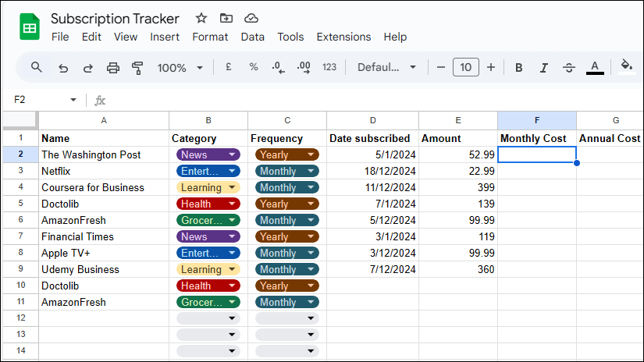644x362 pixels.
Task: Check cloud save status icon
Action: pos(251,18)
